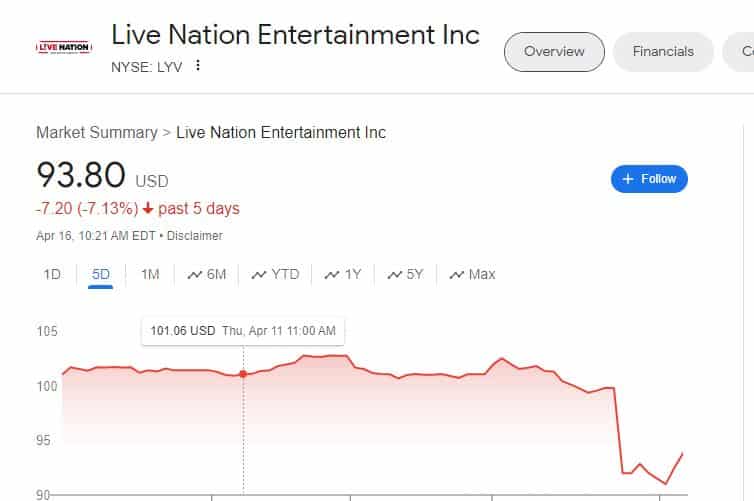This screenshot has height=501, width=754.
Task: Click the red down arrow icon
Action: tap(148, 209)
